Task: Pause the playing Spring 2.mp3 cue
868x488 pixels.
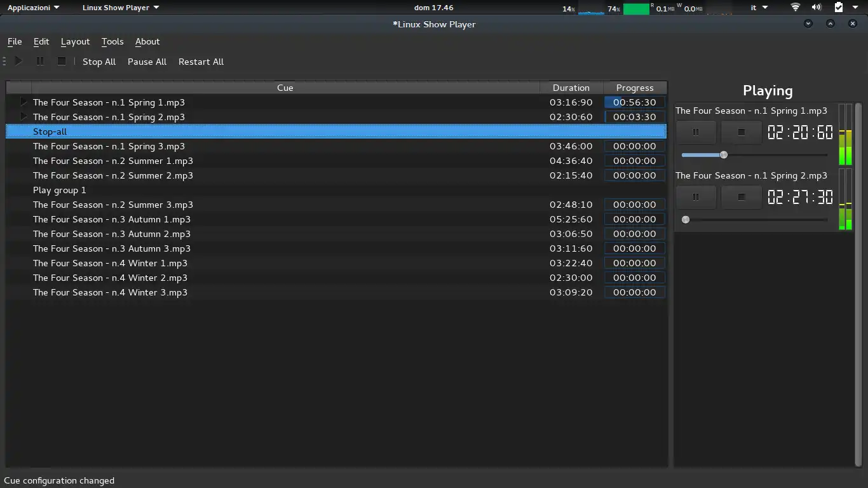Action: tap(696, 197)
